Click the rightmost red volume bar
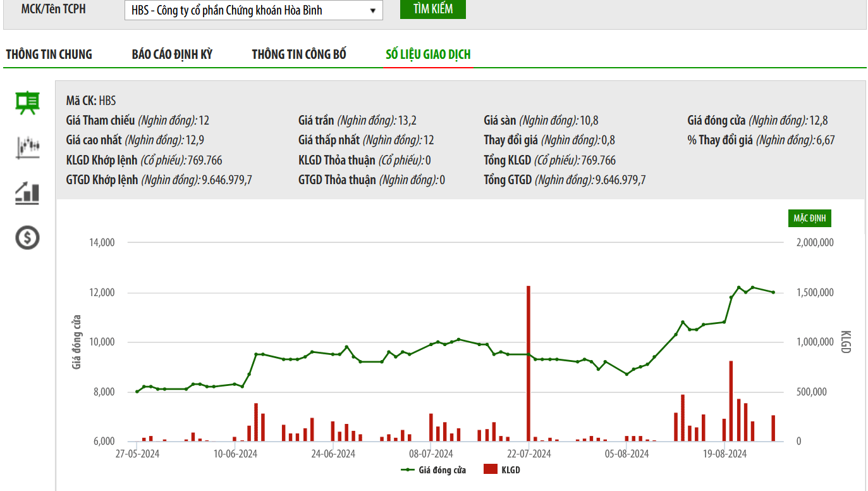The image size is (868, 491). pyautogui.click(x=773, y=428)
